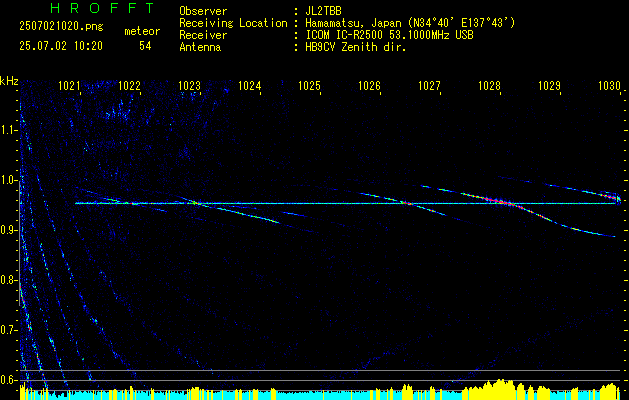
Task: Click time axis marker 1027
Action: point(429,85)
